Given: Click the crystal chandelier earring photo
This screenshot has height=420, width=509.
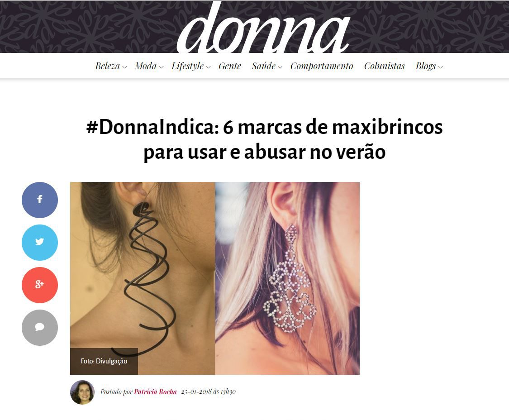Looking at the screenshot, I should (287, 278).
